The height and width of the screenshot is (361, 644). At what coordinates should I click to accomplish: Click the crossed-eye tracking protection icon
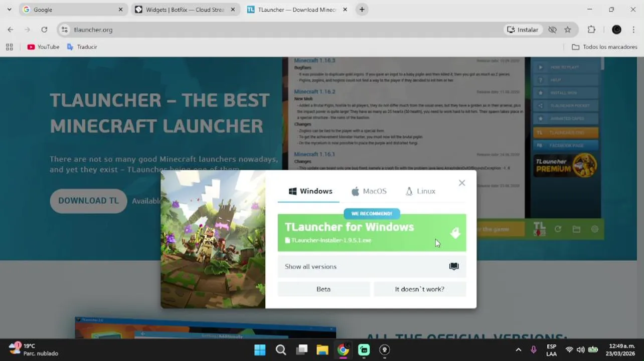[552, 30]
